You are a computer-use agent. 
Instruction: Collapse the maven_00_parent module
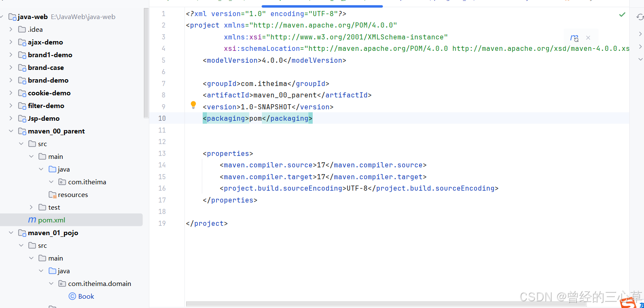pos(11,131)
